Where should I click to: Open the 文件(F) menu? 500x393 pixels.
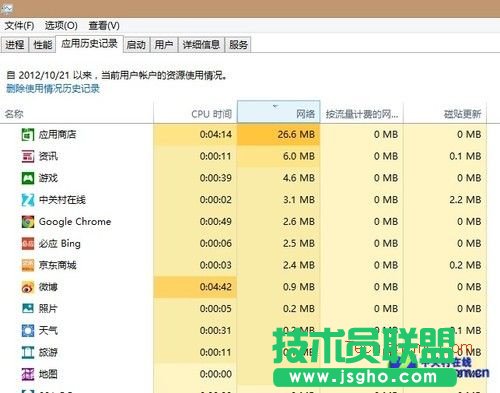[x=19, y=26]
